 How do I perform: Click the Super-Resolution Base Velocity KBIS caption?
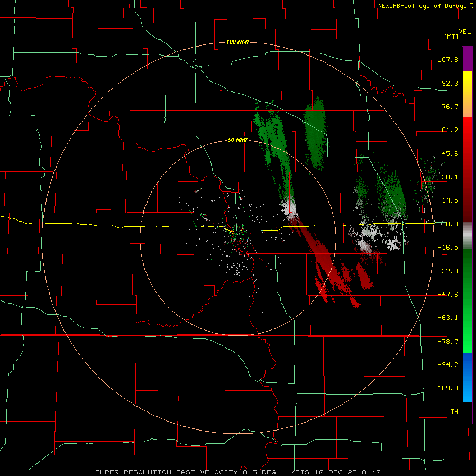point(240,472)
